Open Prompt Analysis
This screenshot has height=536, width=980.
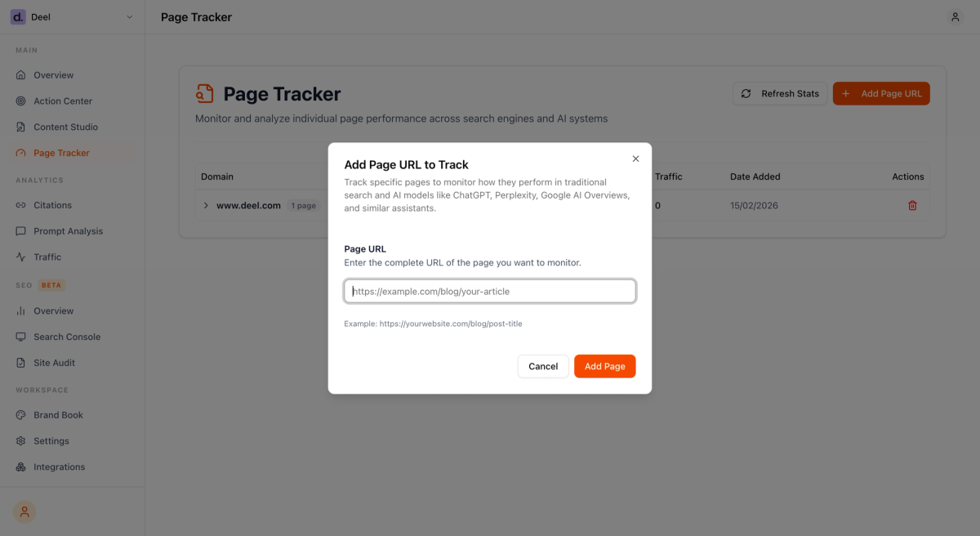[67, 230]
